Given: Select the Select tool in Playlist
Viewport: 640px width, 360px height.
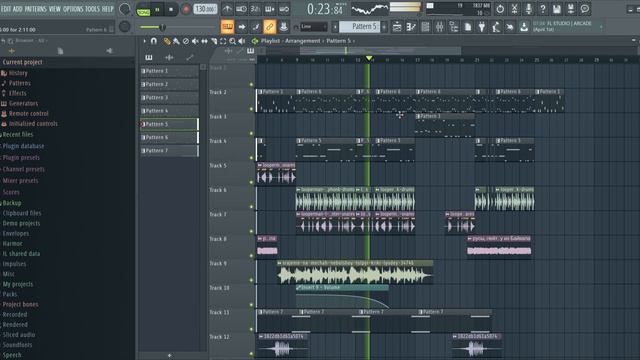Looking at the screenshot, I should click(x=223, y=41).
